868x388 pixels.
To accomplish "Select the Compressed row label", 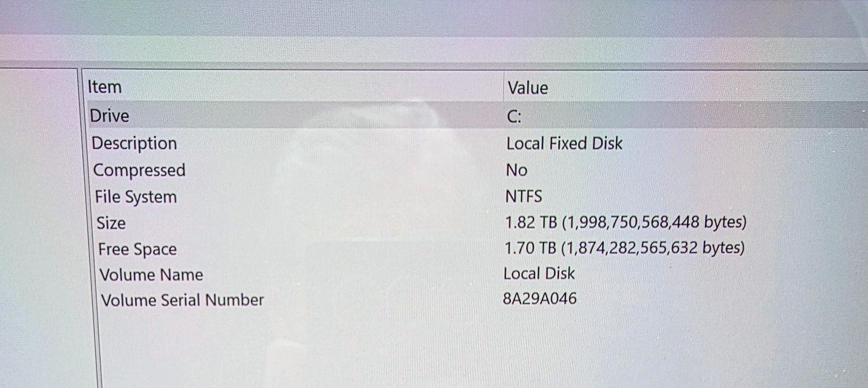I will click(139, 170).
